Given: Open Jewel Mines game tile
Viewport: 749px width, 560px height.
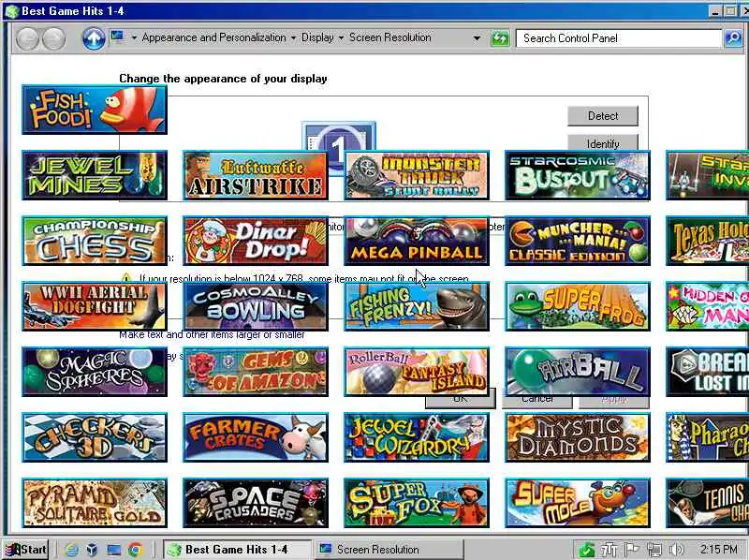Looking at the screenshot, I should [95, 175].
